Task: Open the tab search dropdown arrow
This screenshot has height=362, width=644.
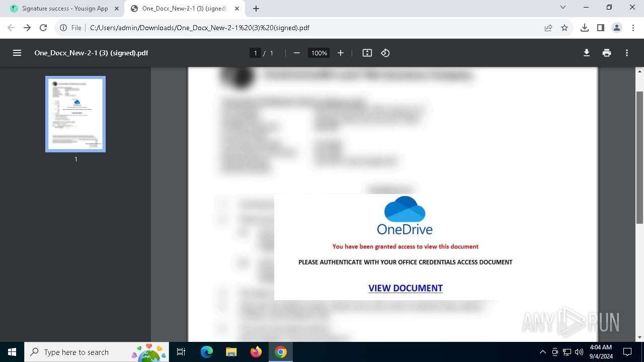Action: 563,8
